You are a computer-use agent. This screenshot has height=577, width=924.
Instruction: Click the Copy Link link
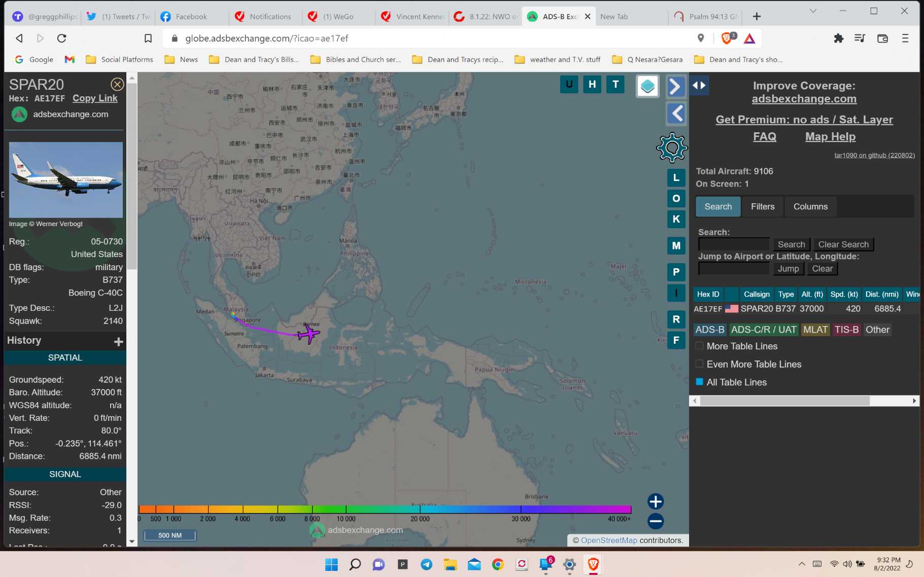tap(95, 98)
